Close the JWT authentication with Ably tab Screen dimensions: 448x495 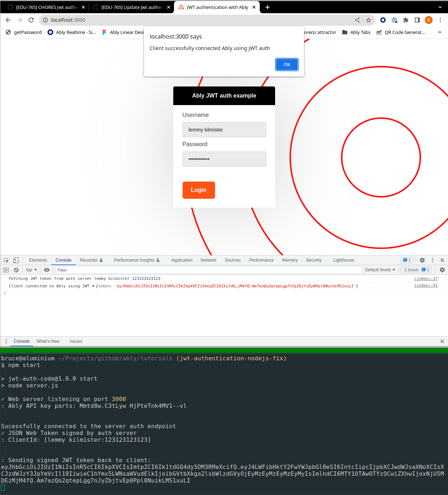click(254, 7)
